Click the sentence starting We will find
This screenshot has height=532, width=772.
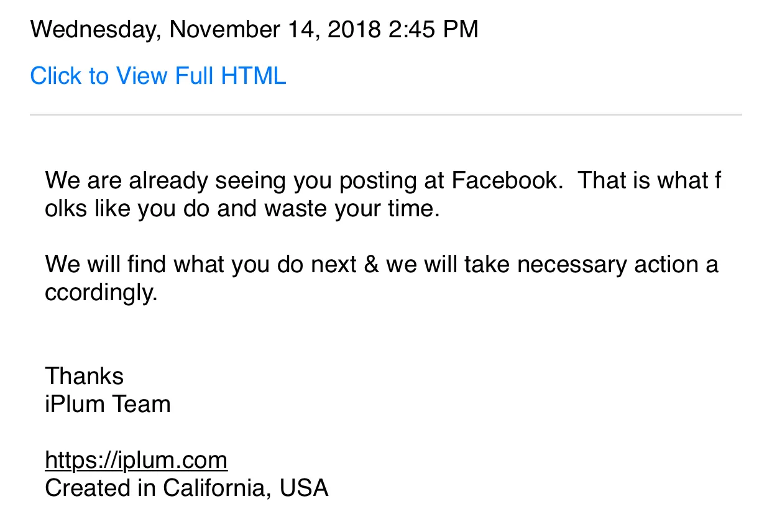pyautogui.click(x=382, y=278)
